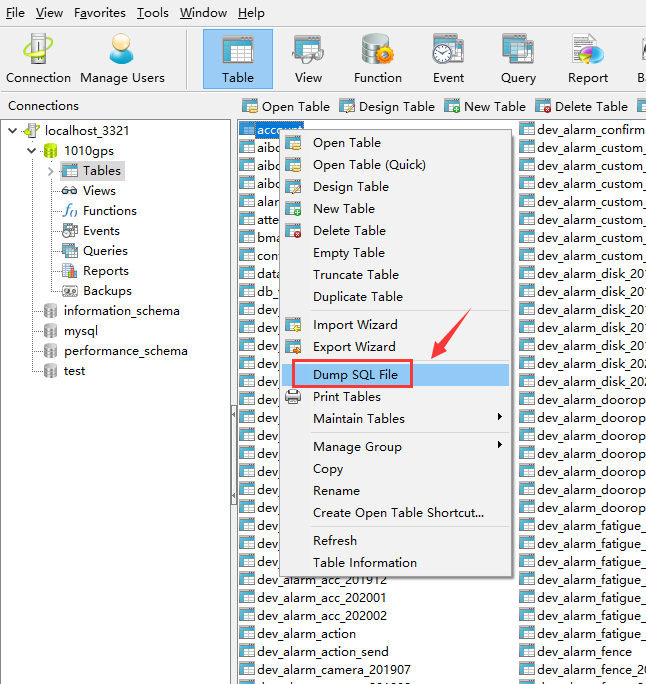This screenshot has width=646, height=684.
Task: Select dev_alarm_fence table
Action: [576, 652]
